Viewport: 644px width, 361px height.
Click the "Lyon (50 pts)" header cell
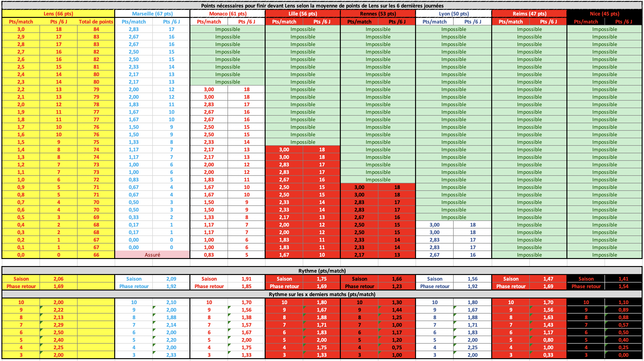pos(454,14)
